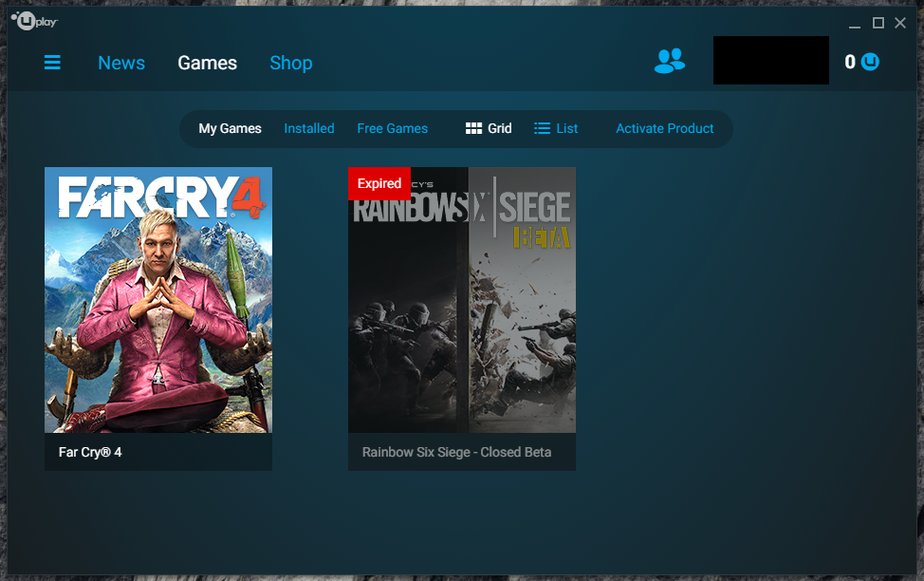Click Activate Product link
This screenshot has height=581, width=924.
665,128
